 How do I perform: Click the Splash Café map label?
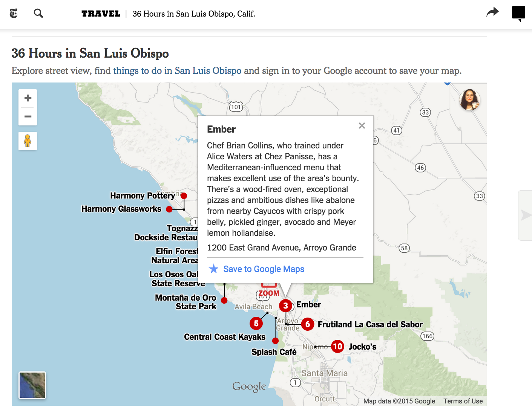[x=274, y=352]
